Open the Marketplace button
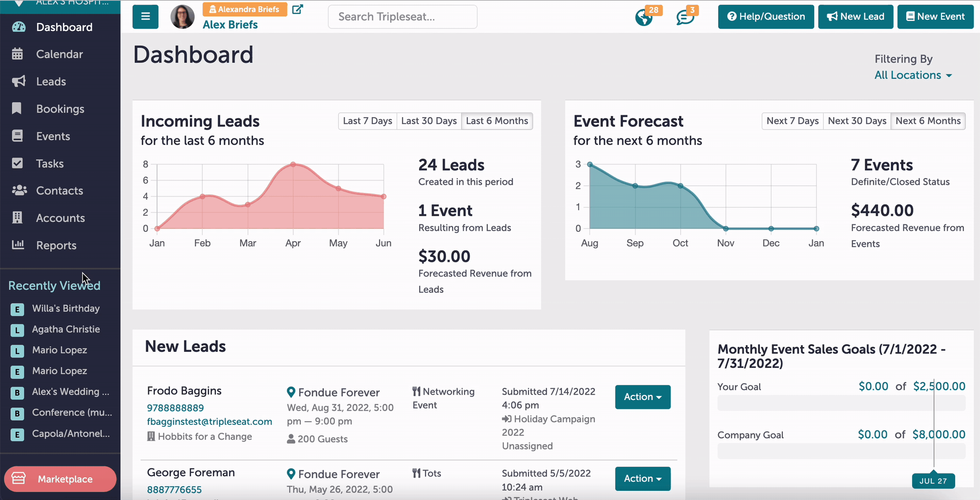 coord(60,479)
